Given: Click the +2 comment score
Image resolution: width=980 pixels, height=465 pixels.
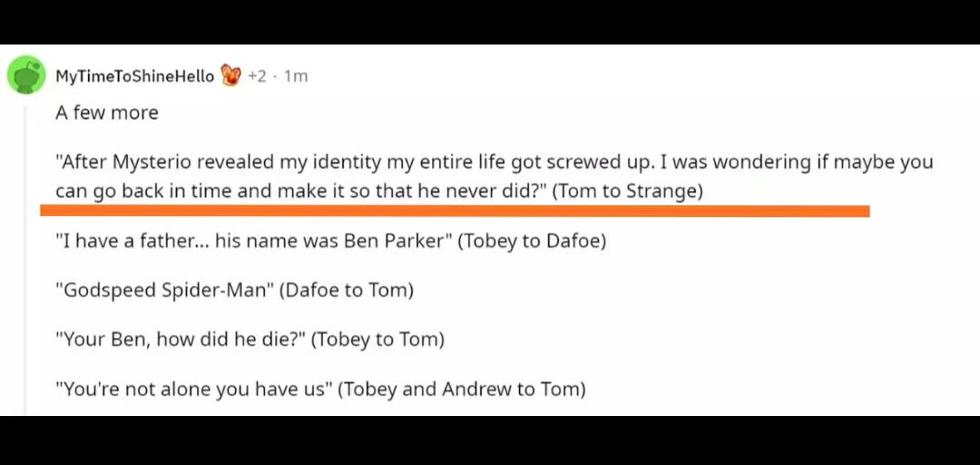Looking at the screenshot, I should click(257, 76).
